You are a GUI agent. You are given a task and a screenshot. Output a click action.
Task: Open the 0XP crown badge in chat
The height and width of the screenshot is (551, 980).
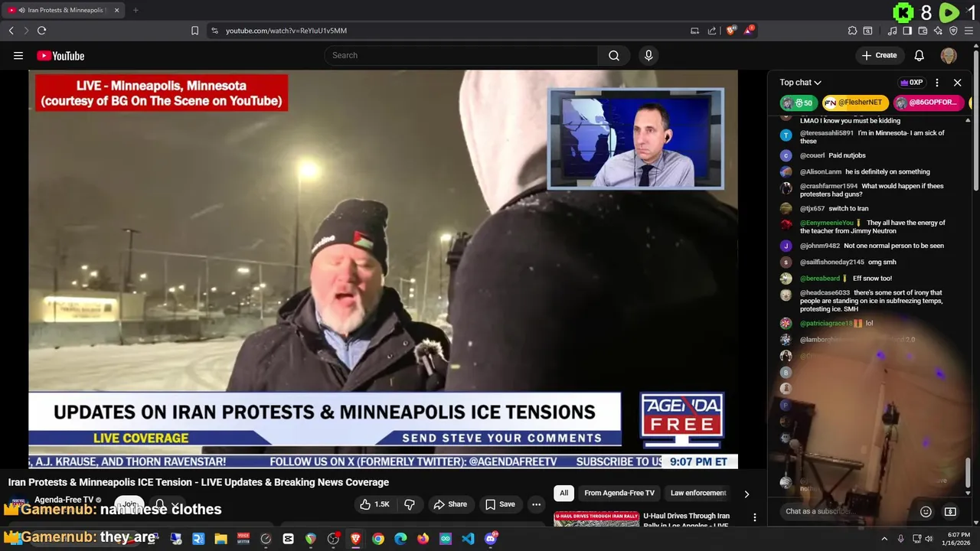point(911,83)
